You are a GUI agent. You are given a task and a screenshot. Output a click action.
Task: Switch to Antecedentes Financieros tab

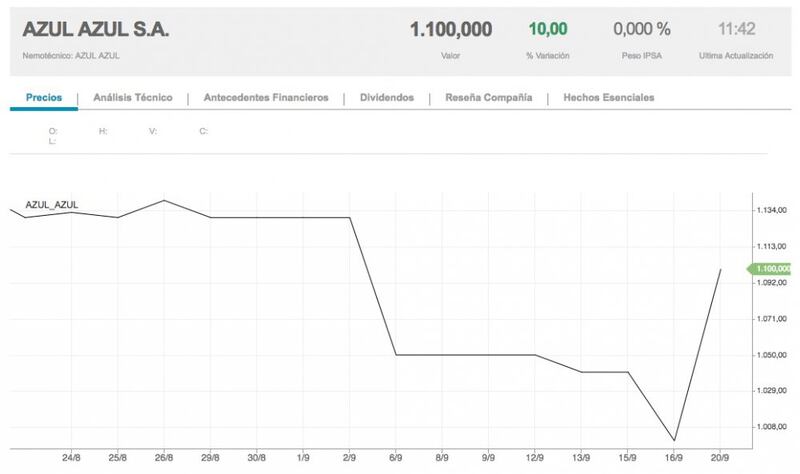[265, 98]
